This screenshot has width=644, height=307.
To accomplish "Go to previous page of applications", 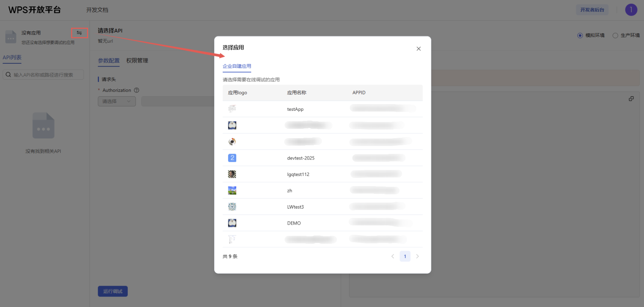I will click(393, 256).
